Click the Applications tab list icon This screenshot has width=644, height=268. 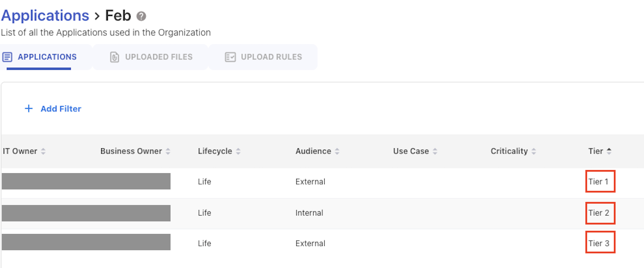7,57
